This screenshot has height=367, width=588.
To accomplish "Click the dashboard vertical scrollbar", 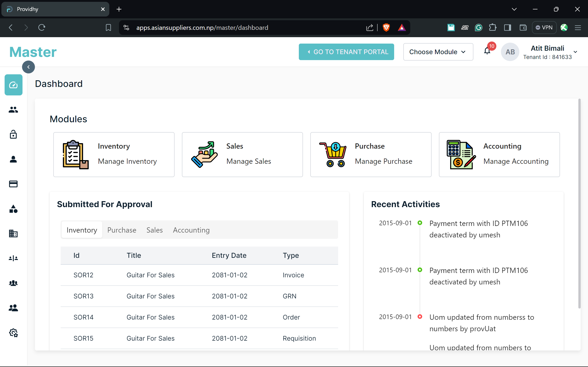I will pos(579,204).
